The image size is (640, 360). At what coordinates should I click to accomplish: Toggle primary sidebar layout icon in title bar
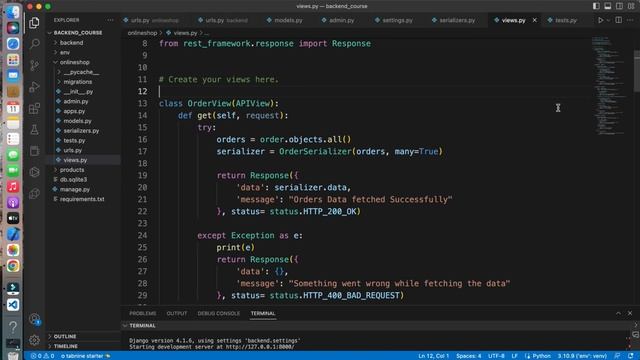596,6
